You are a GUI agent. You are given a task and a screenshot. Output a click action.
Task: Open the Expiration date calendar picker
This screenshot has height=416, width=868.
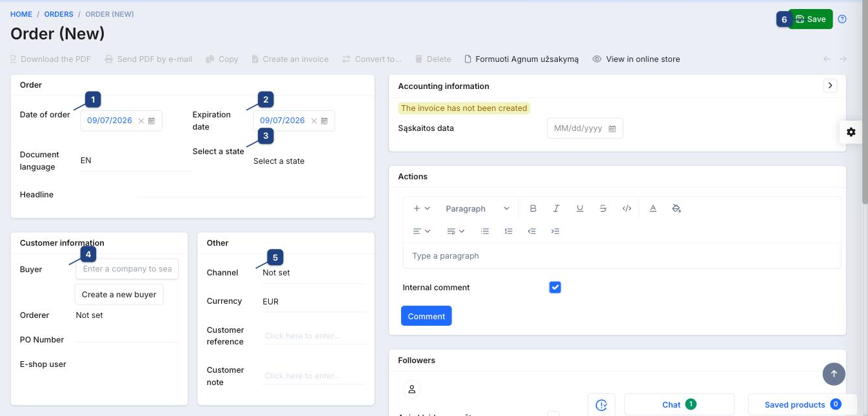(324, 121)
